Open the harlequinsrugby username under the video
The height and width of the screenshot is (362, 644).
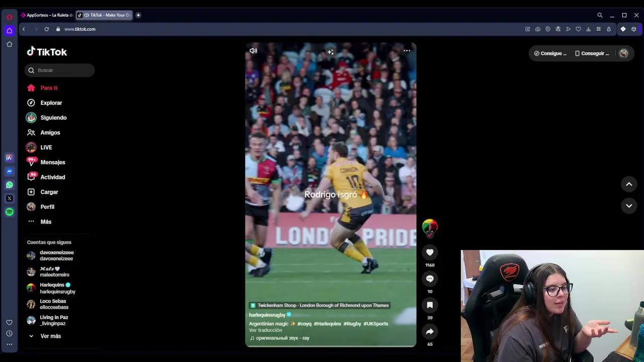point(267,315)
